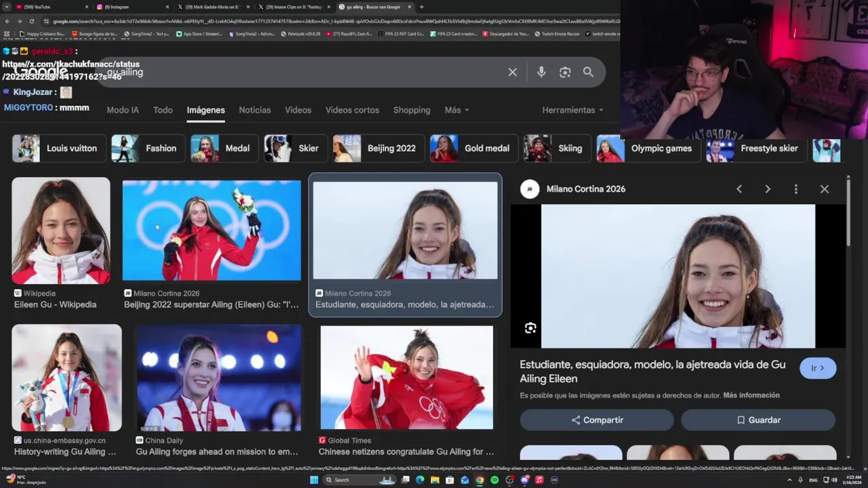The height and width of the screenshot is (488, 868).
Task: Open Microsoft Store from taskbar
Action: pos(450,480)
